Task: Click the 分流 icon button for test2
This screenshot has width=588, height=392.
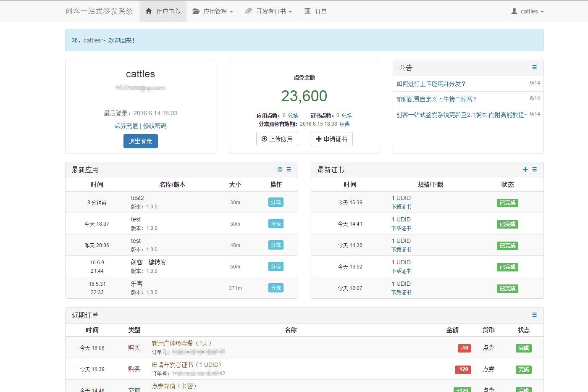Action: 276,202
